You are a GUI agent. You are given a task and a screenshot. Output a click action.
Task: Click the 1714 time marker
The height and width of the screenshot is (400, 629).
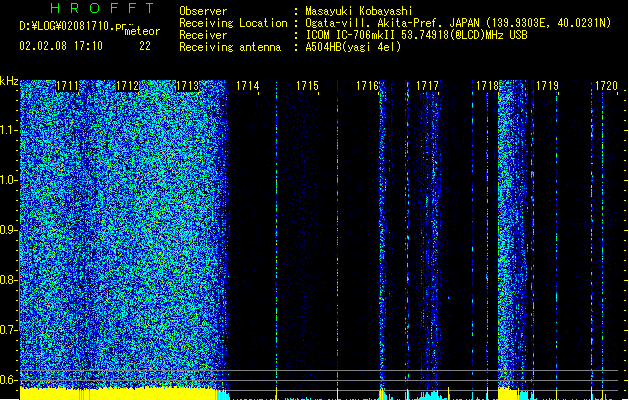tap(248, 86)
